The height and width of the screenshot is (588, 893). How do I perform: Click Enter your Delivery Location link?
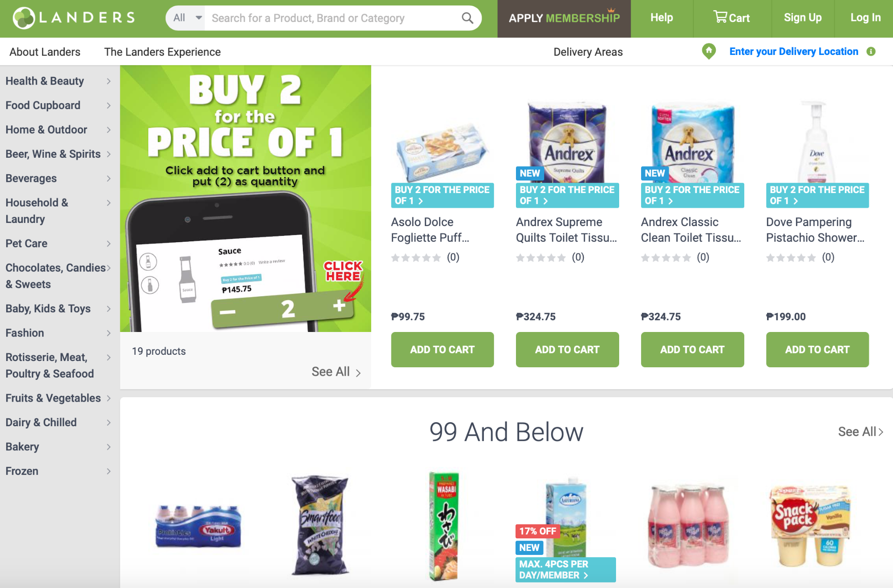[x=794, y=51]
